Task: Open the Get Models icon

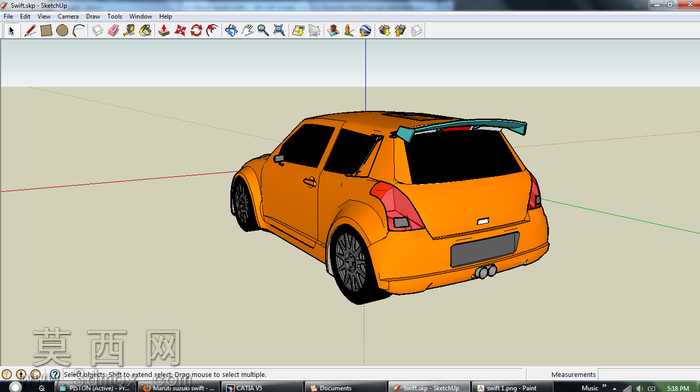Action: pos(384,30)
